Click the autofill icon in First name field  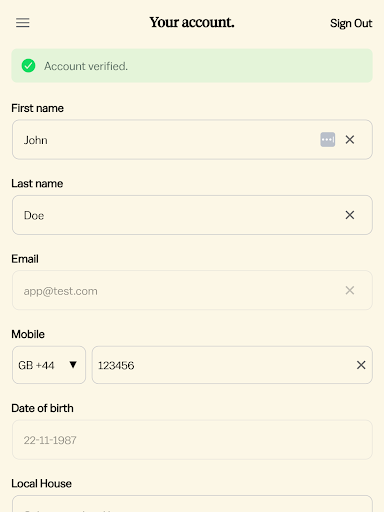click(328, 139)
